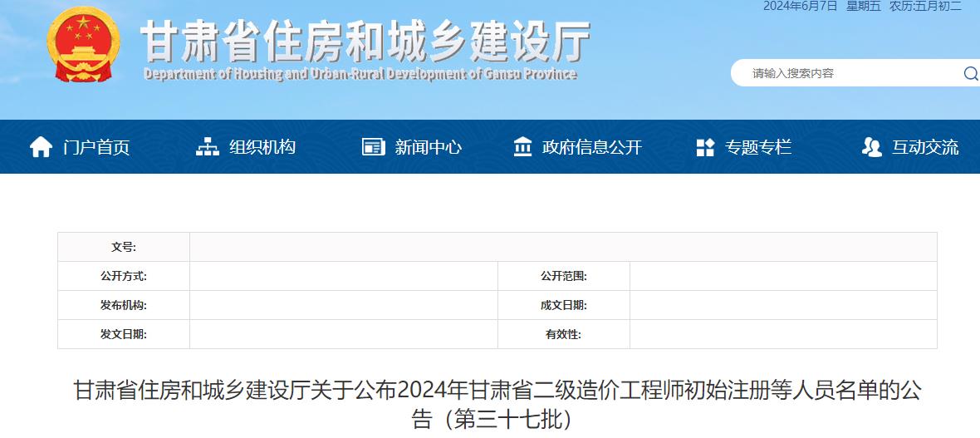The width and height of the screenshot is (980, 438).
Task: Go to the 新闻中心 section
Action: coord(429,147)
